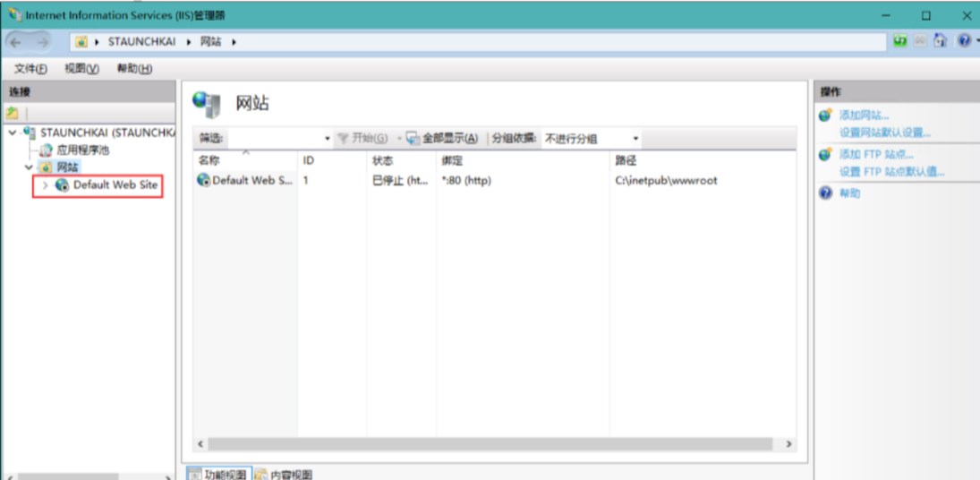The width and height of the screenshot is (980, 480).
Task: Click the 全部显示 icon in filter bar
Action: point(413,138)
